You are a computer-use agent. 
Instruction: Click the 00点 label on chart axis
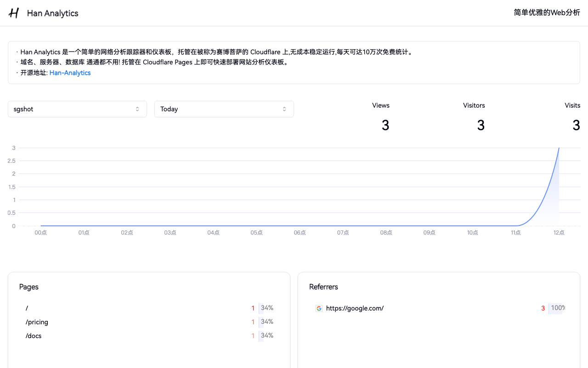41,233
